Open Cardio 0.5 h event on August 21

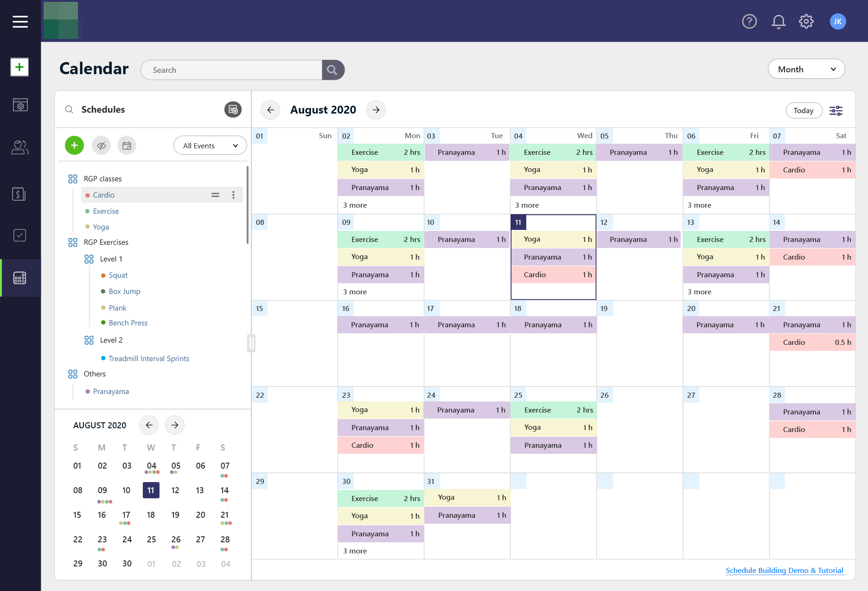(x=812, y=343)
